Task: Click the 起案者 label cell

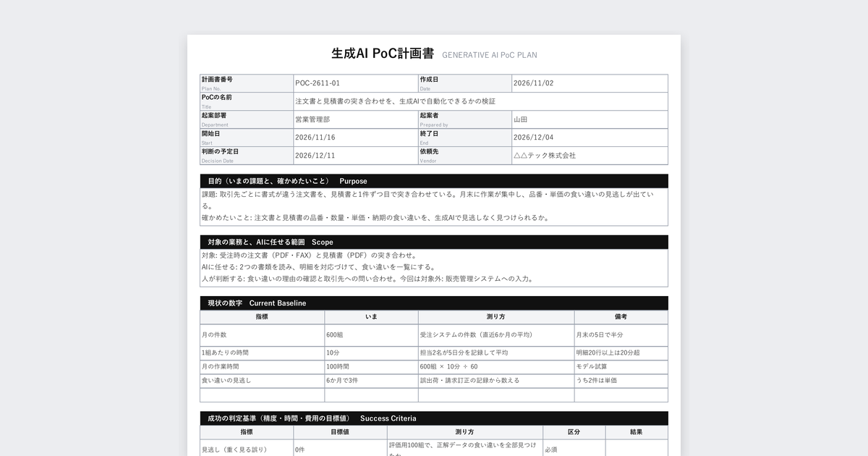Action: pyautogui.click(x=465, y=119)
